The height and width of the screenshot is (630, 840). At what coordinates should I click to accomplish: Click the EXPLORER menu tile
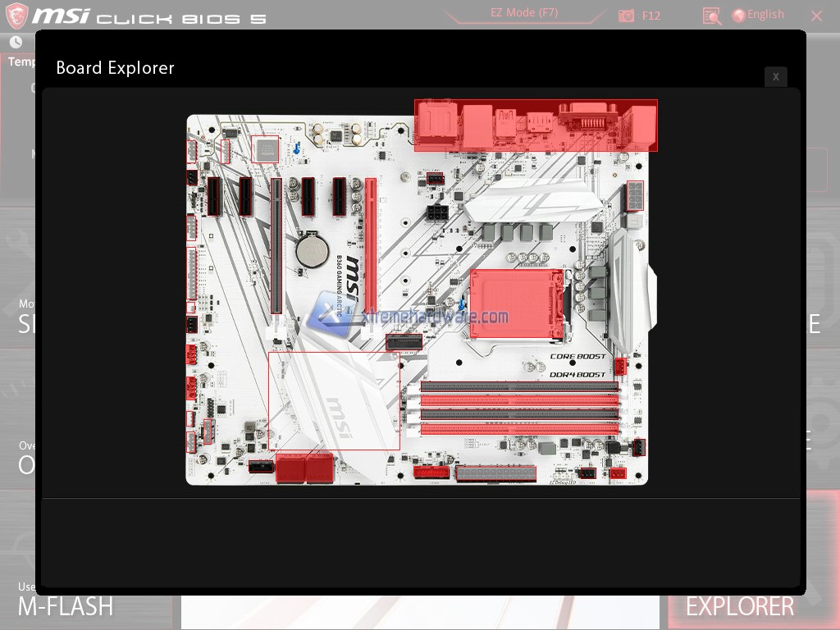739,605
